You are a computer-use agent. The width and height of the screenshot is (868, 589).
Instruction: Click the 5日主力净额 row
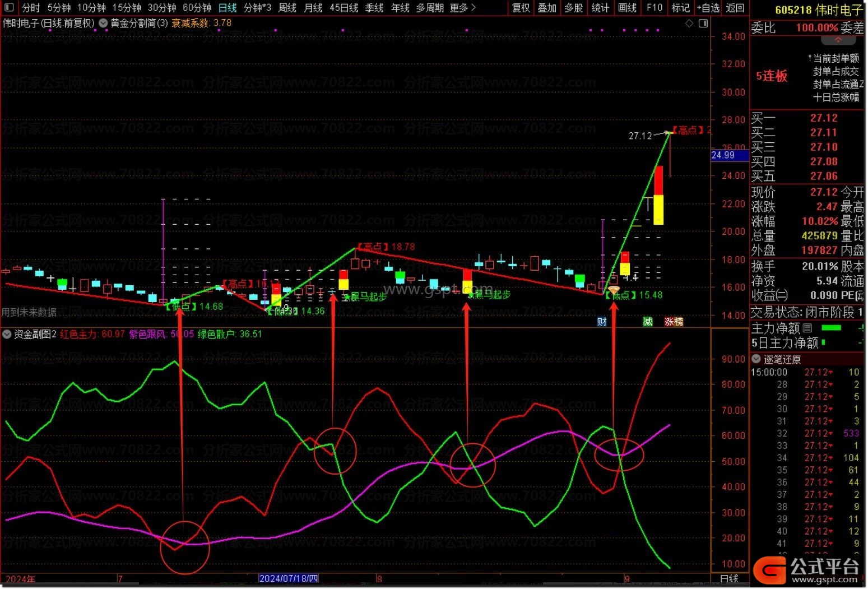coord(807,342)
